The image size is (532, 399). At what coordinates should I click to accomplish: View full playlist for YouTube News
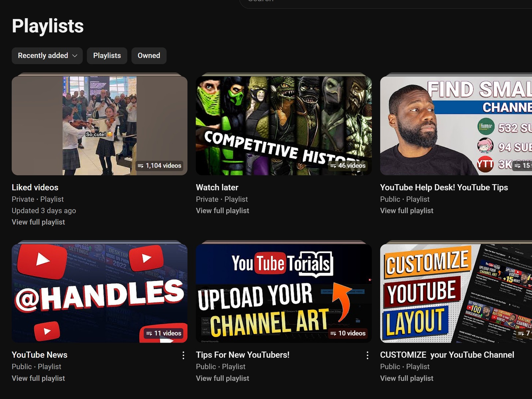click(38, 378)
